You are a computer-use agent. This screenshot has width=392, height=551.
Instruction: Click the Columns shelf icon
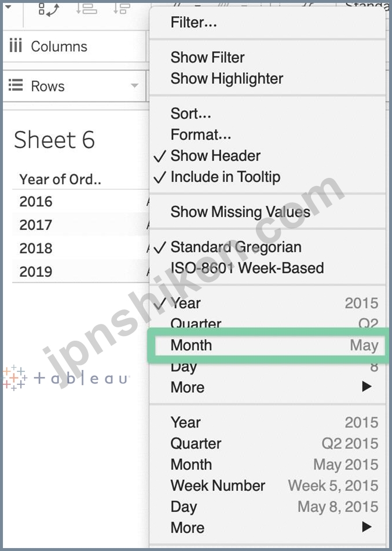[x=16, y=46]
